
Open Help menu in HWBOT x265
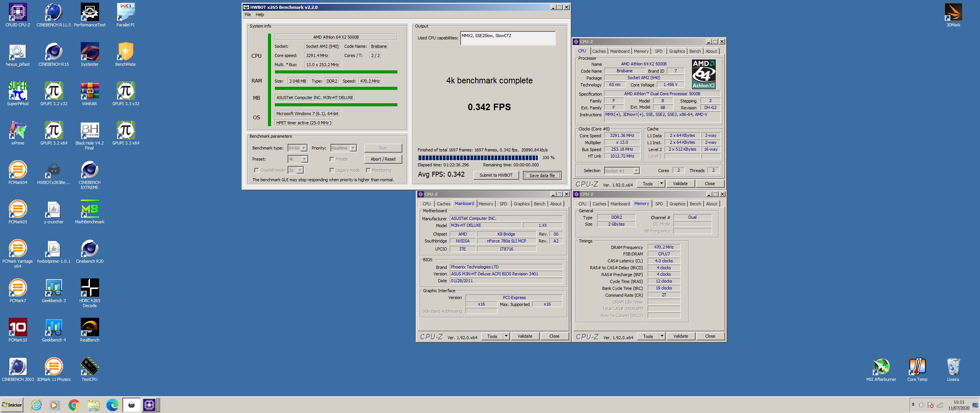[x=260, y=15]
